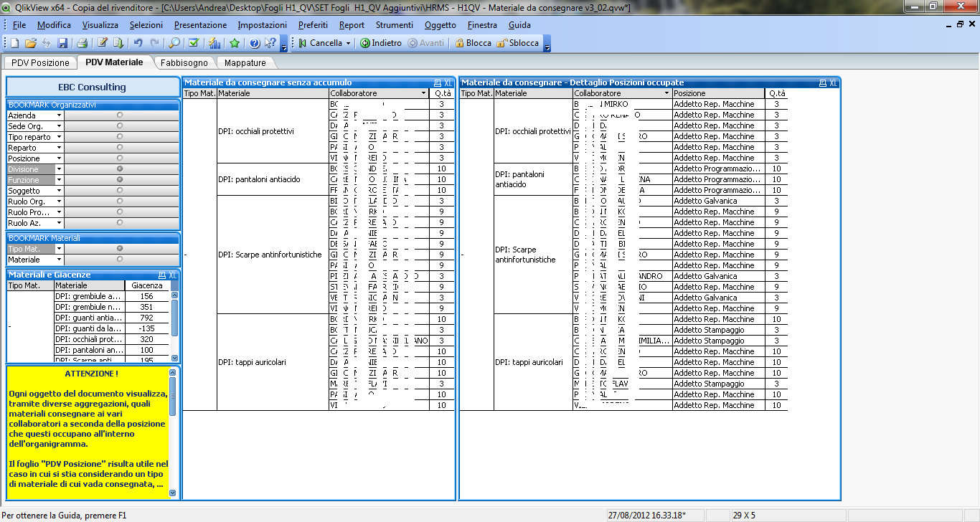Click the Avanti forward button

point(426,43)
